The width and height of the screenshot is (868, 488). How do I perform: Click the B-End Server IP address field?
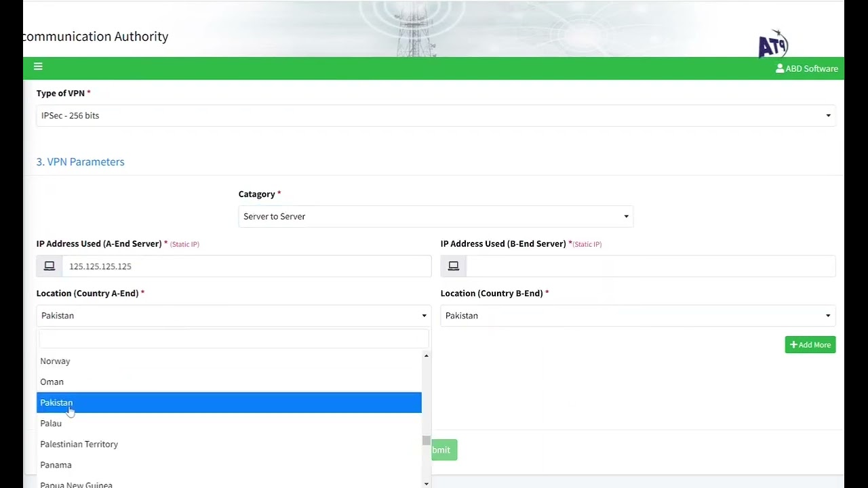(x=651, y=266)
